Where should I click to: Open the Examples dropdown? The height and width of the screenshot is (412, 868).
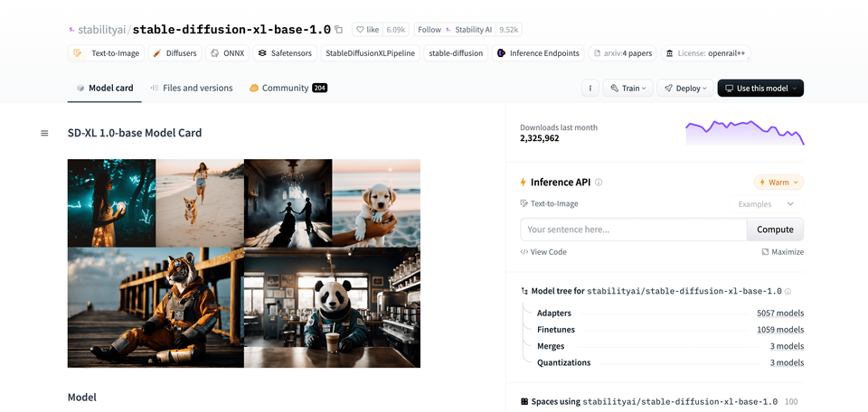766,204
